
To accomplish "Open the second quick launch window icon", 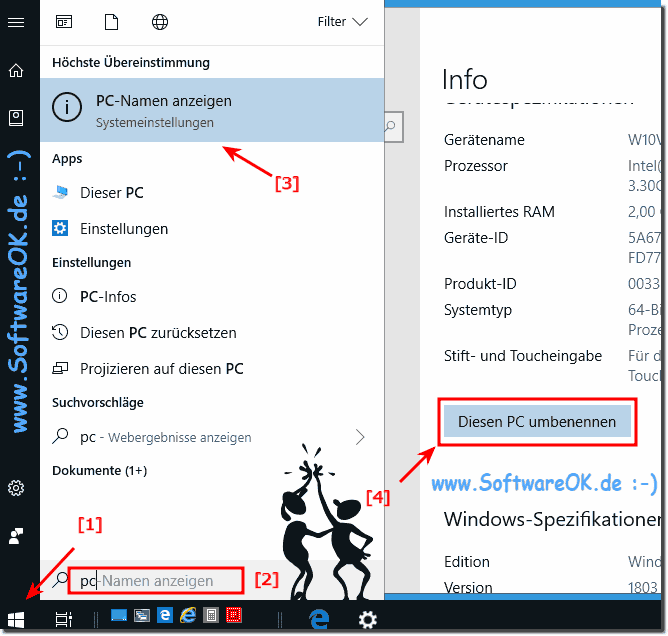I will (142, 616).
